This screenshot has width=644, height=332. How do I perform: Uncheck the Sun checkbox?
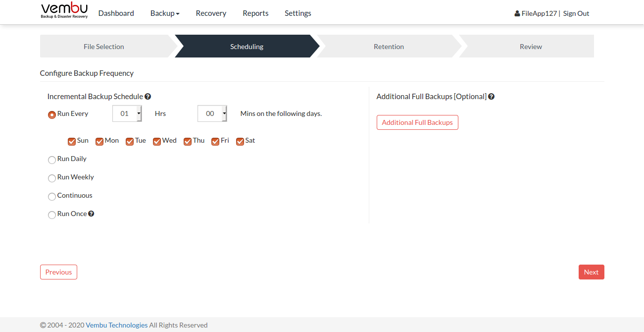[x=72, y=141]
